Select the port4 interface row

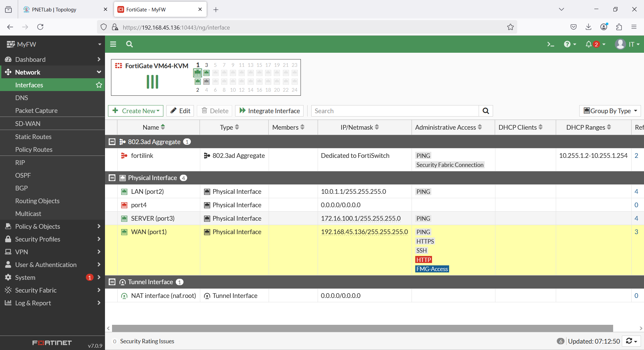[x=374, y=205]
